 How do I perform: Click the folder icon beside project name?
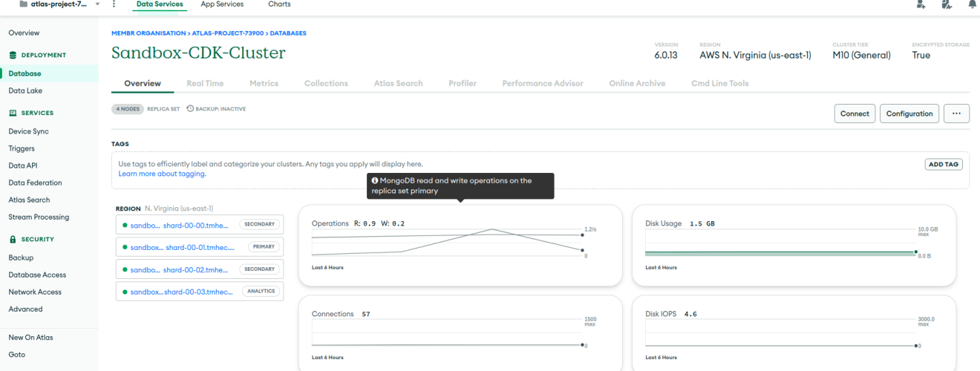coord(23,4)
